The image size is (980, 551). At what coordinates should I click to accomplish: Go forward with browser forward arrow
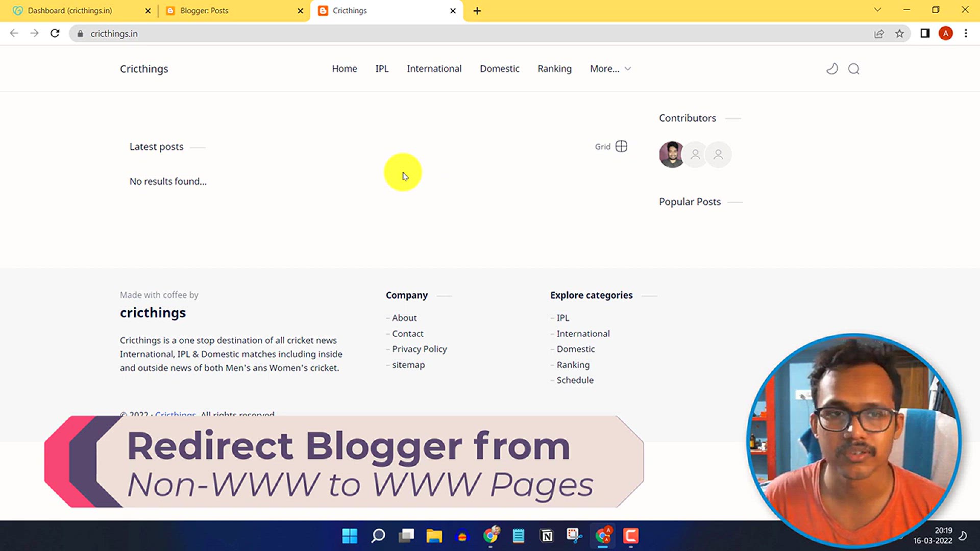[x=34, y=33]
